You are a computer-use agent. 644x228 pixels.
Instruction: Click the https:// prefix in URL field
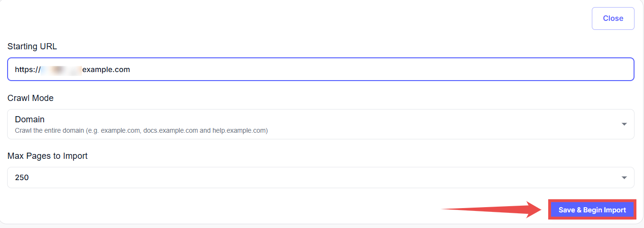click(28, 70)
